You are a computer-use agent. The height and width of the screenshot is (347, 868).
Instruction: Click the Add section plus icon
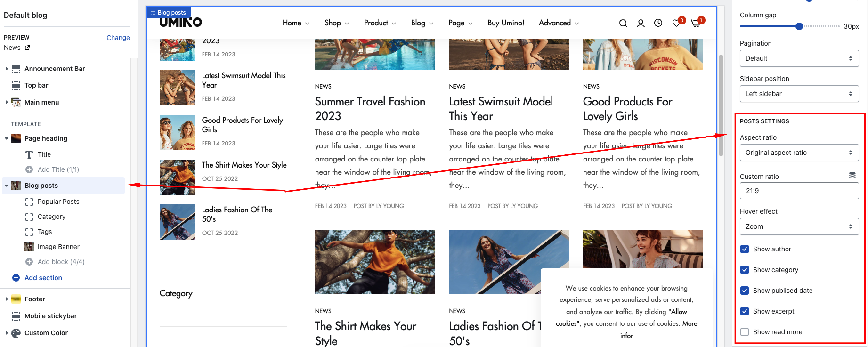coord(16,278)
